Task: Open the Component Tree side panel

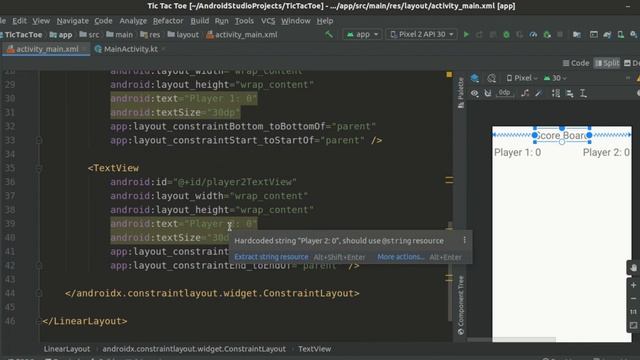Action: [461, 305]
